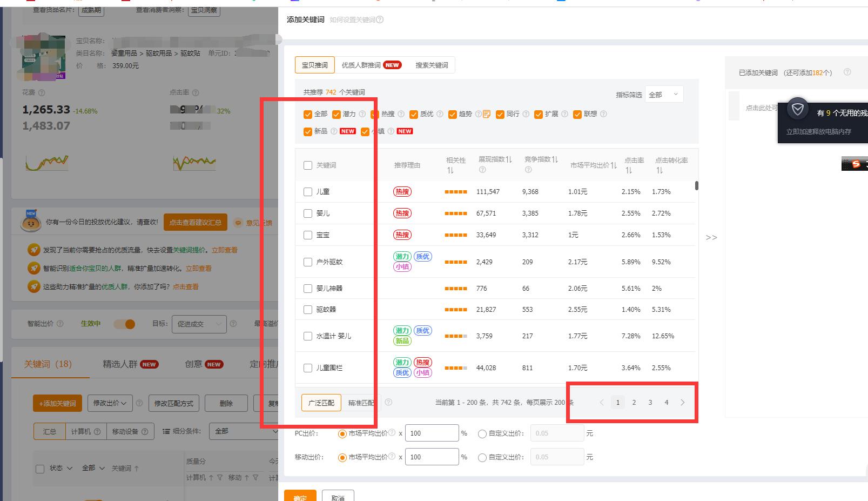
Task: Open the 目标 促进成交 dropdown
Action: click(x=199, y=324)
